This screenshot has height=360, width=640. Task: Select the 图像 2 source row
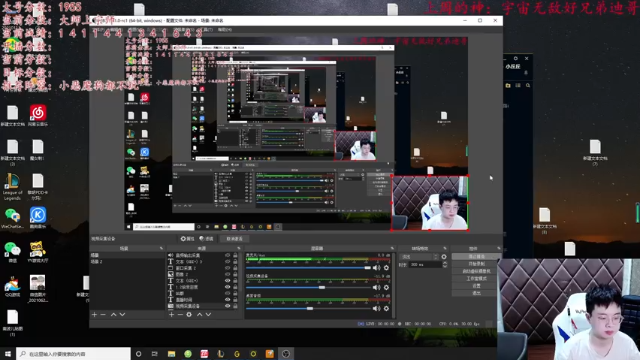[203, 274]
